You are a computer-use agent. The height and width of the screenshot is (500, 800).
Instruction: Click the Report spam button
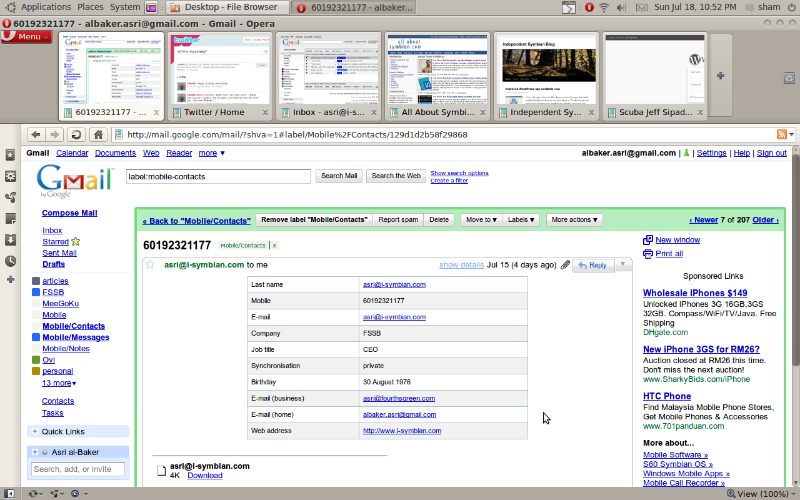click(398, 220)
